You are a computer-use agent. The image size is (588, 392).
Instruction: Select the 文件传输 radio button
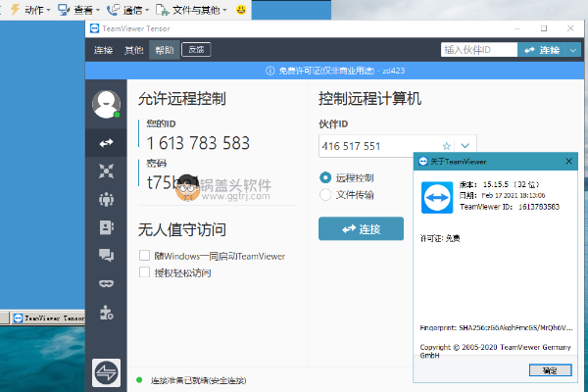[325, 194]
